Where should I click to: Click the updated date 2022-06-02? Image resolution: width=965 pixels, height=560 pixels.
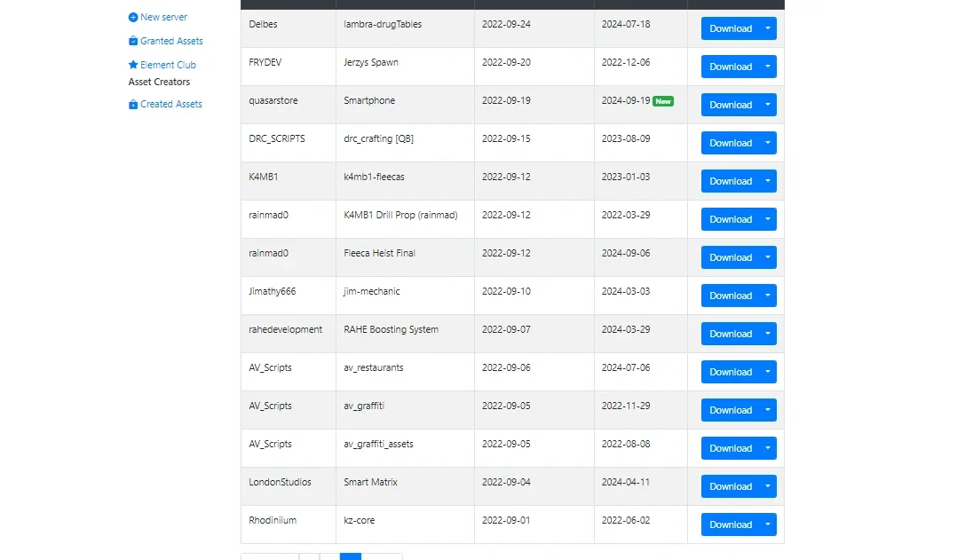(x=626, y=520)
